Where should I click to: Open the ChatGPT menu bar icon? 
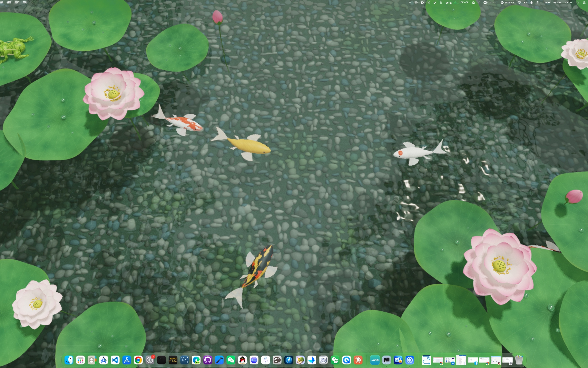pos(416,2)
